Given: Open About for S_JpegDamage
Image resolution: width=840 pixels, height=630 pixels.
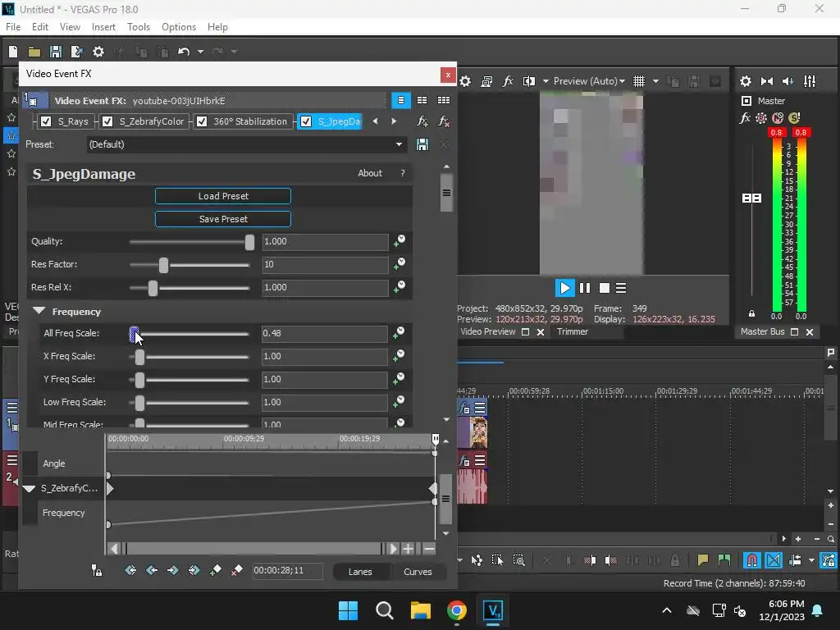Looking at the screenshot, I should [x=370, y=173].
